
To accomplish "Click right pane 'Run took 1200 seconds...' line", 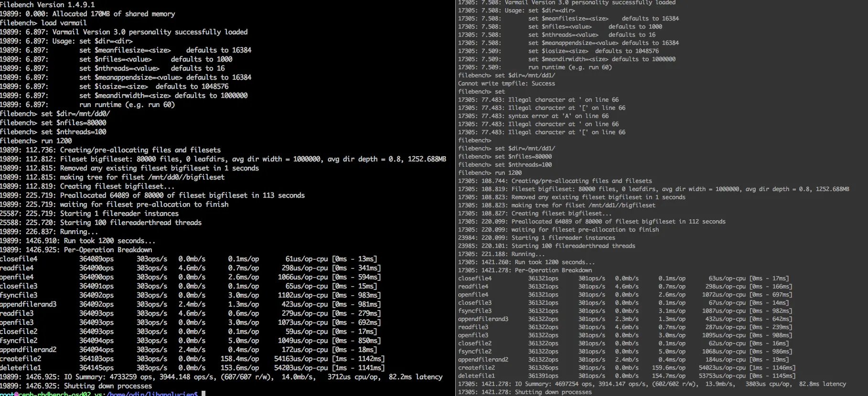I will [x=526, y=262].
